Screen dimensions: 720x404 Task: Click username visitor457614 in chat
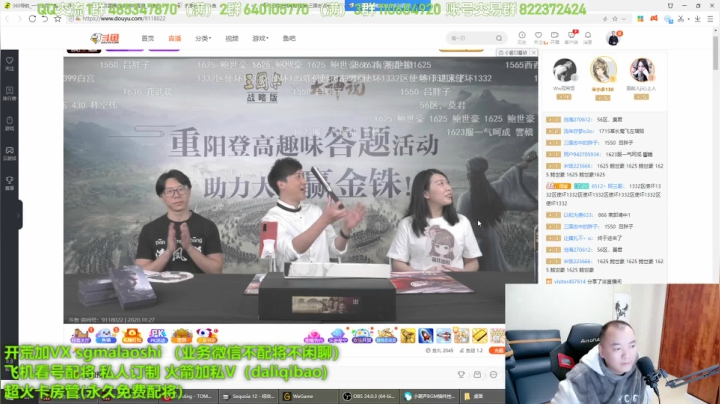point(569,281)
